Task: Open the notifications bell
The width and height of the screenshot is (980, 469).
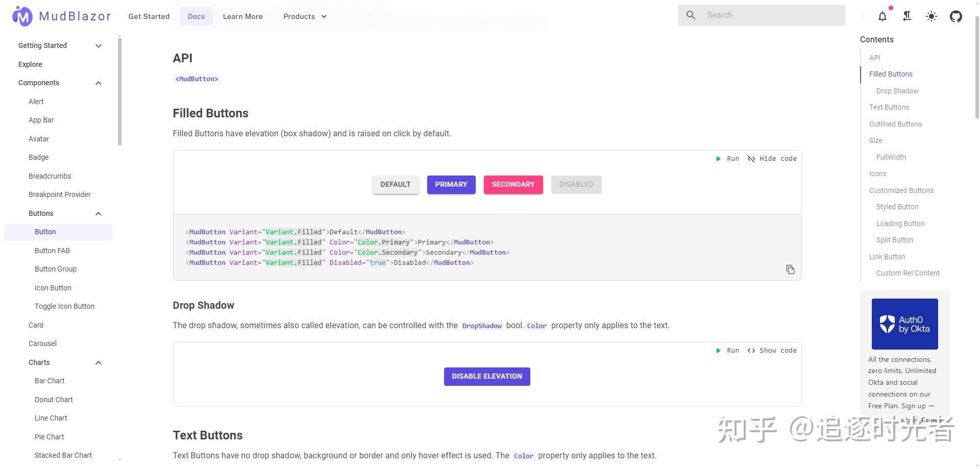Action: pyautogui.click(x=883, y=16)
